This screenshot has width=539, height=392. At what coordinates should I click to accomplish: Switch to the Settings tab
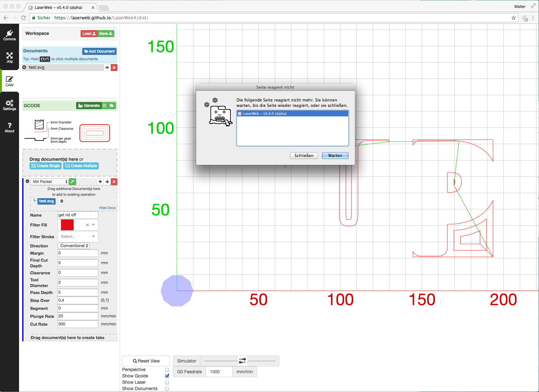pos(10,105)
